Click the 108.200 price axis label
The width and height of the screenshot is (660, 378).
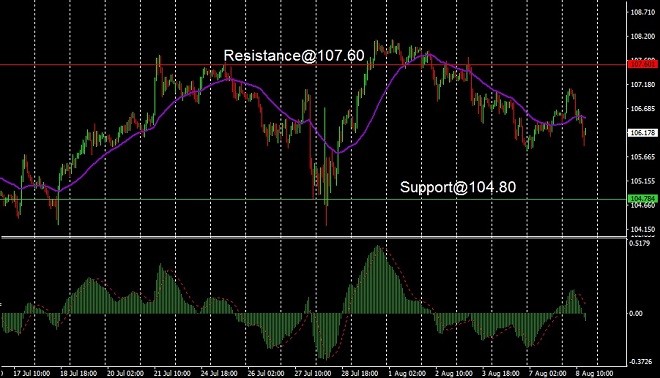(x=642, y=37)
